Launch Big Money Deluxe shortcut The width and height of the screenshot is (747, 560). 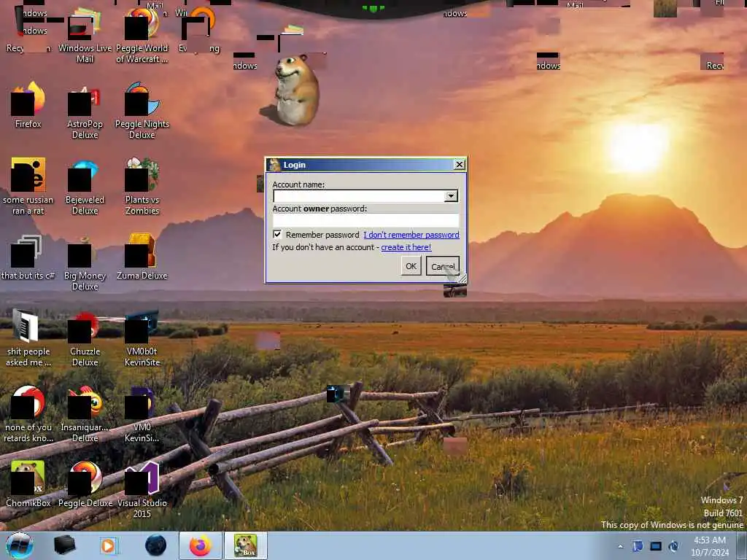tap(85, 262)
